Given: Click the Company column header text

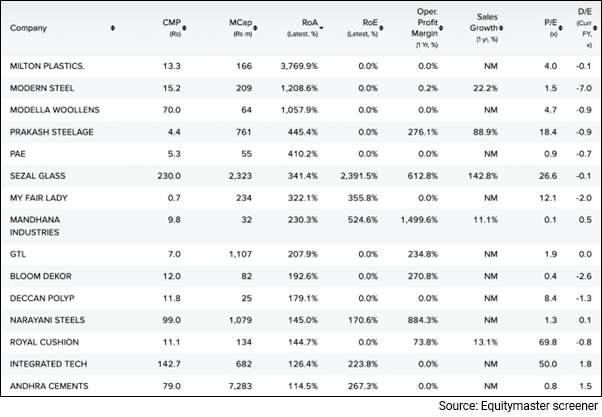Looking at the screenshot, I should [x=28, y=28].
